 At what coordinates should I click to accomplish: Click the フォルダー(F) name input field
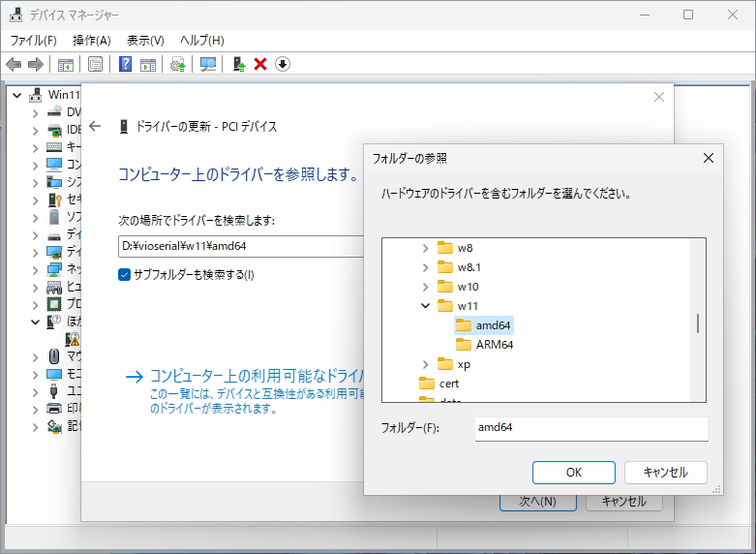591,428
